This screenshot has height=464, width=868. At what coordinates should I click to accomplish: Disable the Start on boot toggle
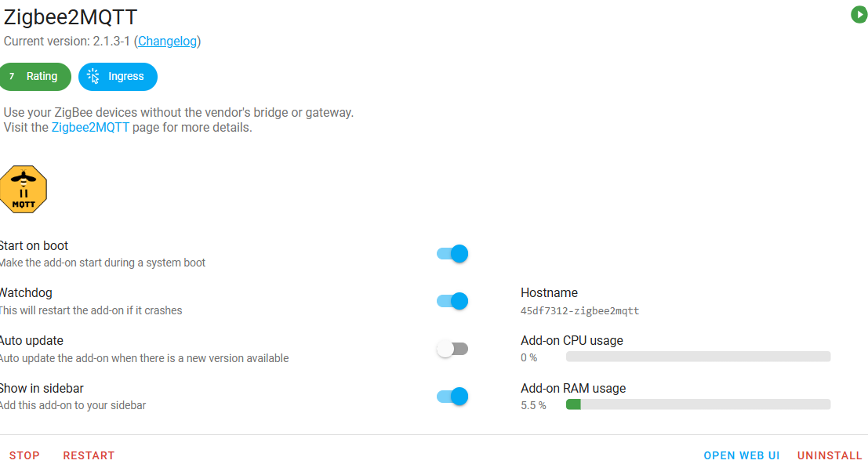tap(452, 253)
